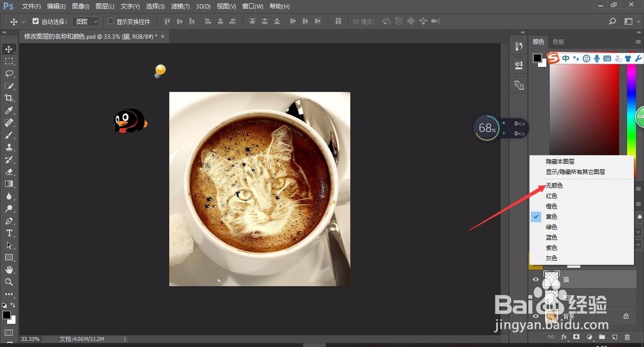Choose 灰色 layer color
This screenshot has width=644, height=347.
click(552, 258)
